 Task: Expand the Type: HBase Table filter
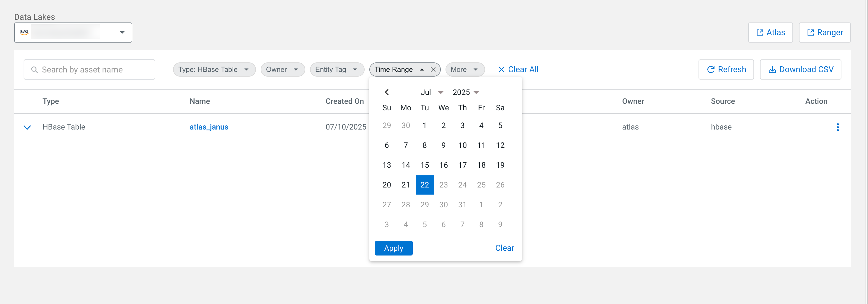tap(214, 69)
